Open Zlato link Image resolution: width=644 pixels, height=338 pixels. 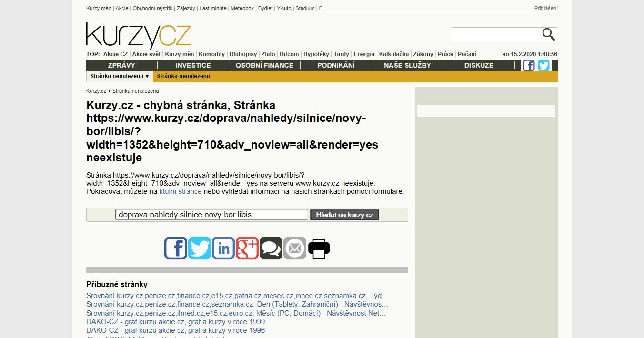tap(268, 54)
